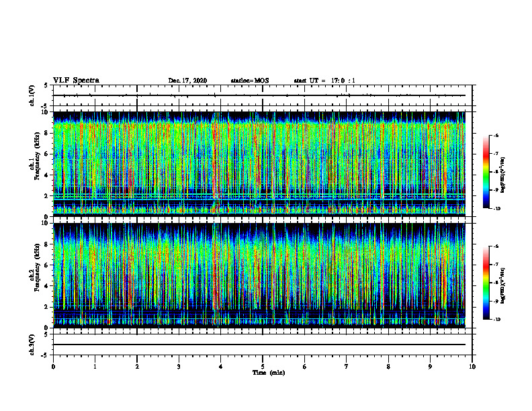Click the "Time (min)" x-axis label
This screenshot has width=532, height=411.
[269, 373]
